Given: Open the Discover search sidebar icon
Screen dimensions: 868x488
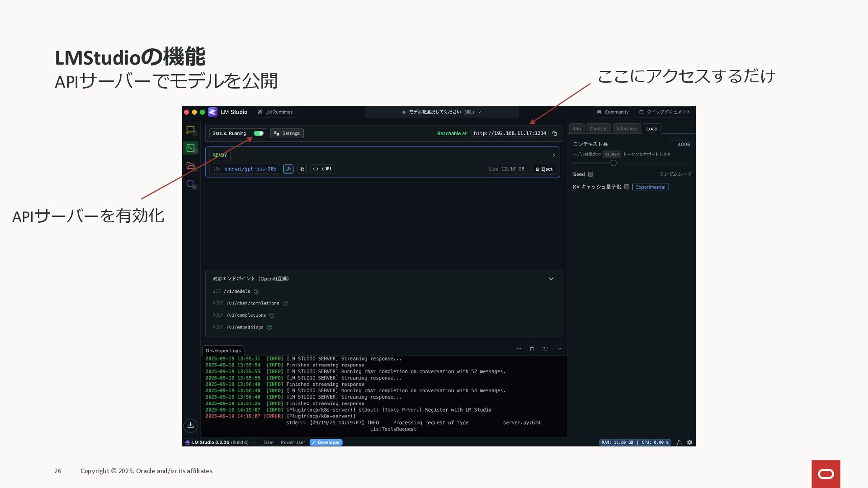Looking at the screenshot, I should click(x=190, y=184).
